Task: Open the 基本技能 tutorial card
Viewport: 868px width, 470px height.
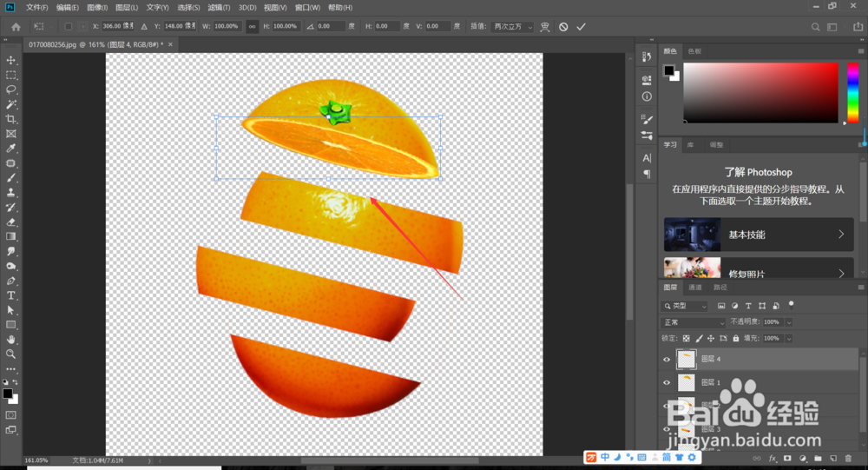Action: point(759,235)
